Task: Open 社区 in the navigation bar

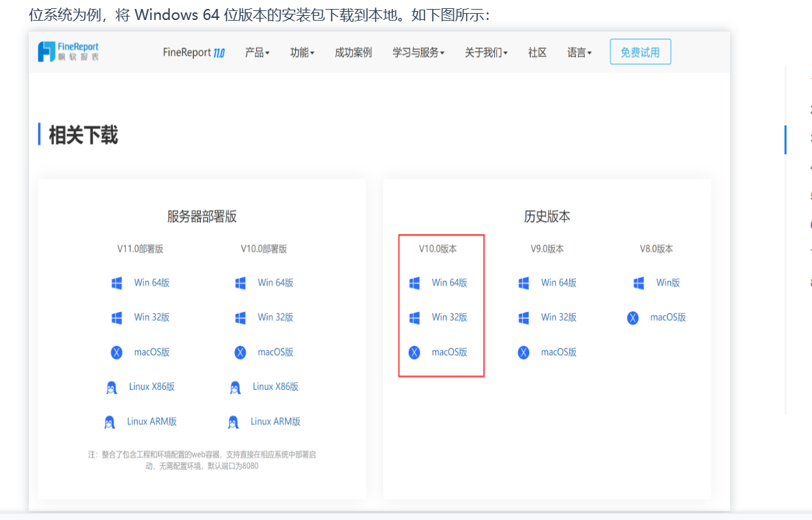Action: 537,52
